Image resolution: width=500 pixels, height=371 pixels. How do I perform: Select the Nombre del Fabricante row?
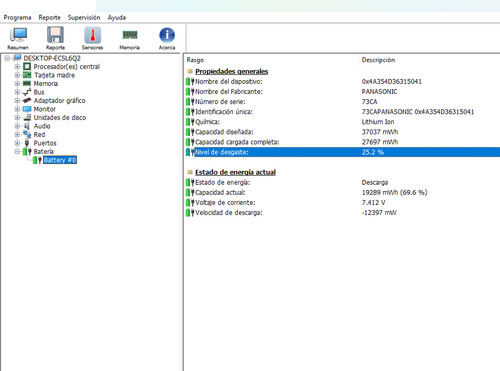[342, 92]
